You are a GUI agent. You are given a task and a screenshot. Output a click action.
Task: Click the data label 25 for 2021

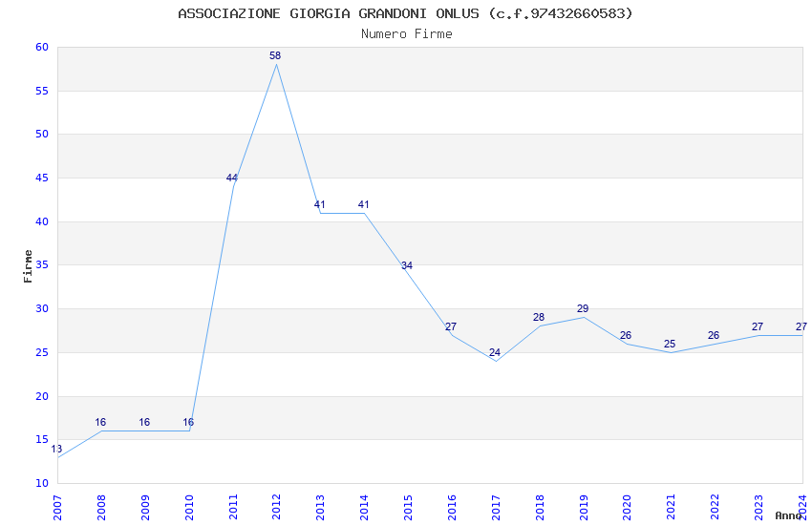click(x=670, y=344)
